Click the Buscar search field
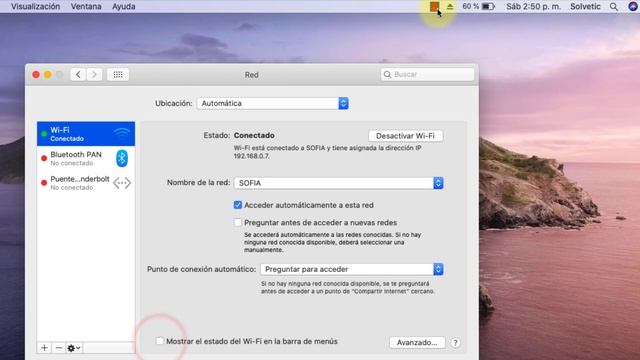640x360 pixels. click(427, 74)
